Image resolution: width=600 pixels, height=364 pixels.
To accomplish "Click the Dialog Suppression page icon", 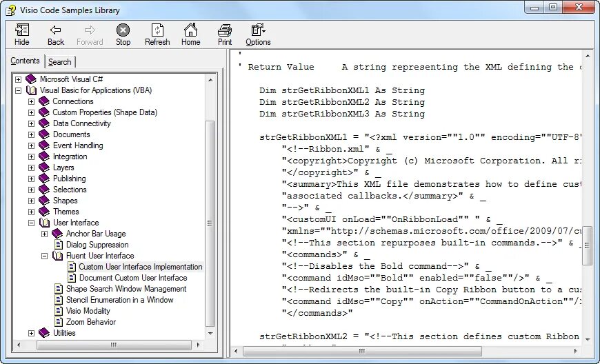I will (x=59, y=244).
